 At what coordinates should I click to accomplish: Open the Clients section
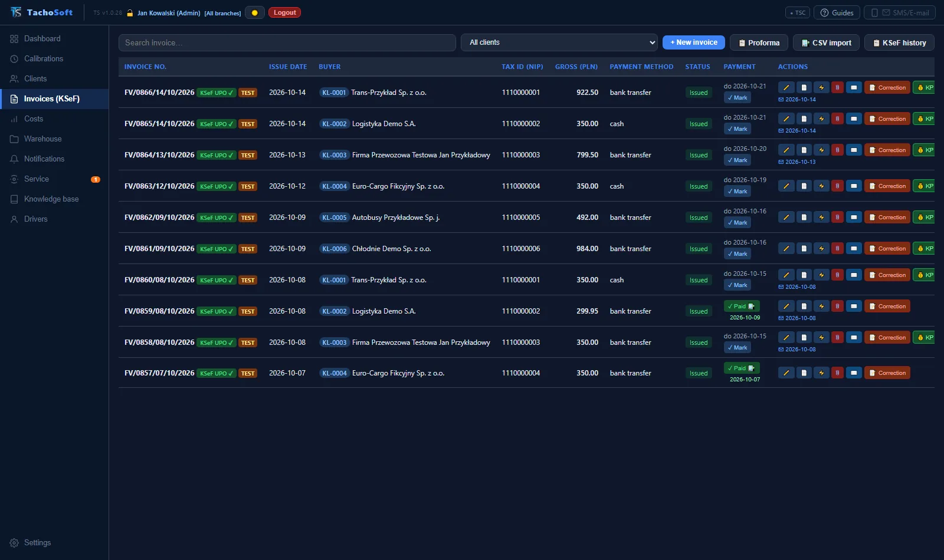pyautogui.click(x=54, y=79)
